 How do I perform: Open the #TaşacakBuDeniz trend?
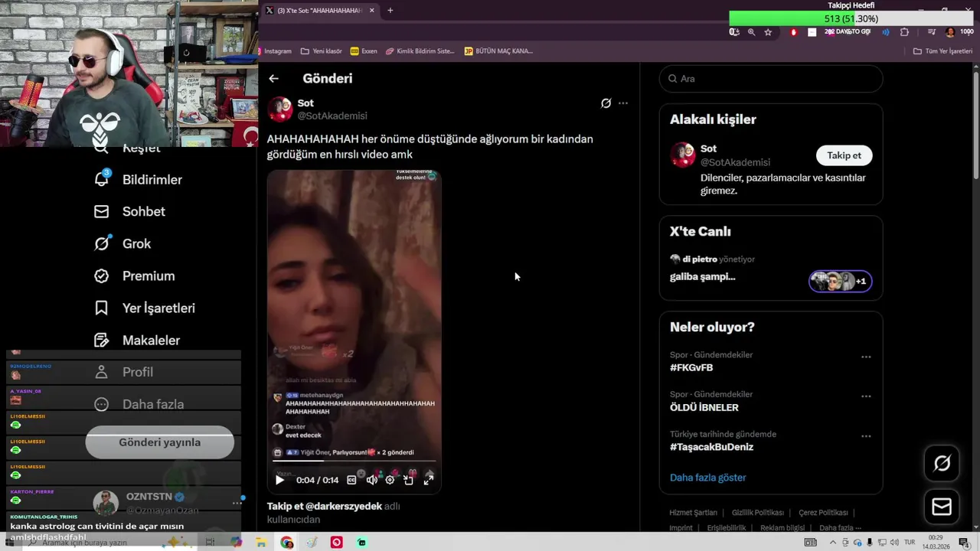point(711,447)
